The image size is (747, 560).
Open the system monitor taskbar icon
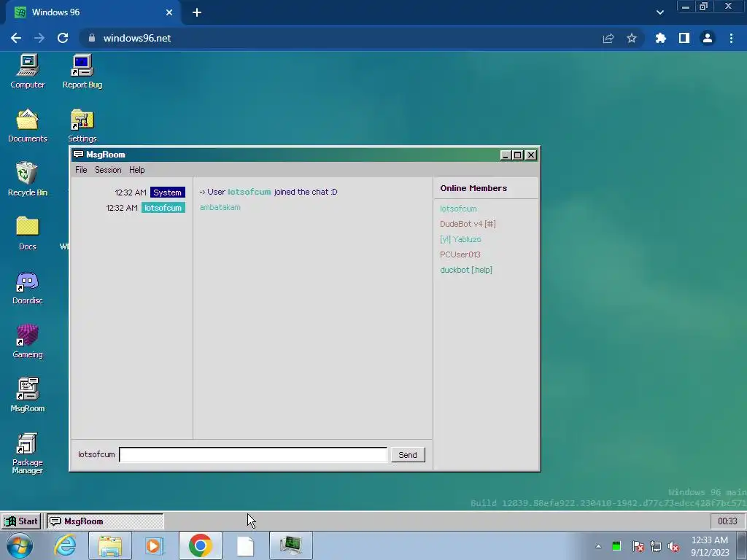[291, 545]
